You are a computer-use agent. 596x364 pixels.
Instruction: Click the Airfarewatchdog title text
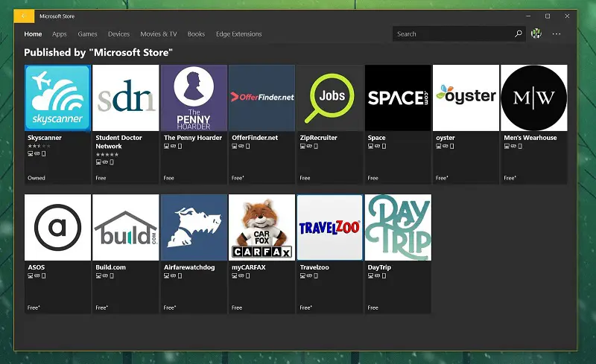(189, 267)
